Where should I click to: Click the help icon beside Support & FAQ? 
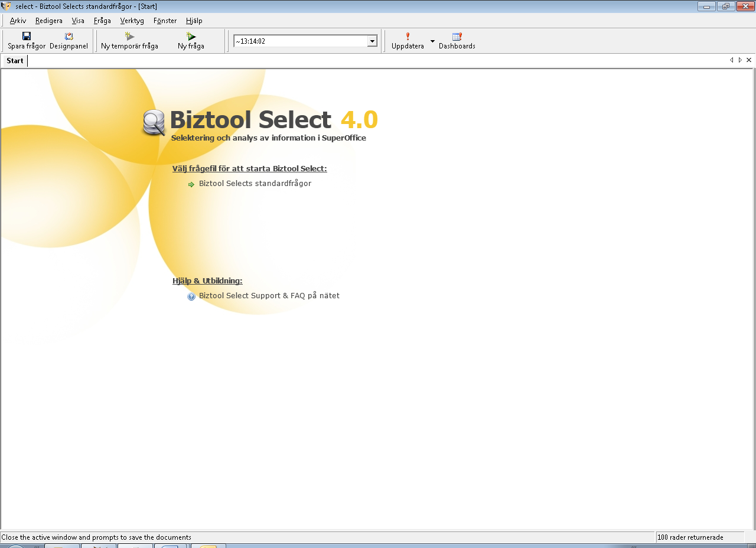pos(191,296)
